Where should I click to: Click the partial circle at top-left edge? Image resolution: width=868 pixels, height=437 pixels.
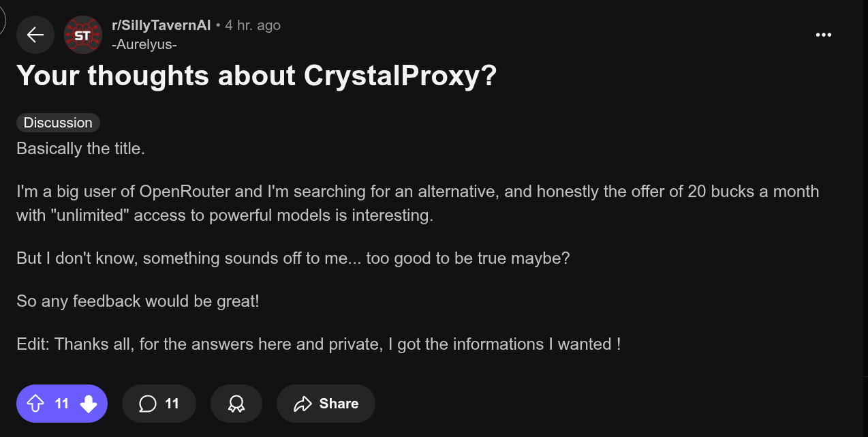pos(2,20)
